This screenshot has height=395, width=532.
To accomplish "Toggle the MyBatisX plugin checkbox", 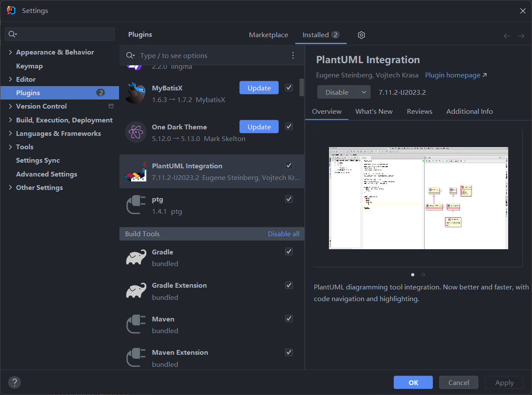I will coord(289,87).
